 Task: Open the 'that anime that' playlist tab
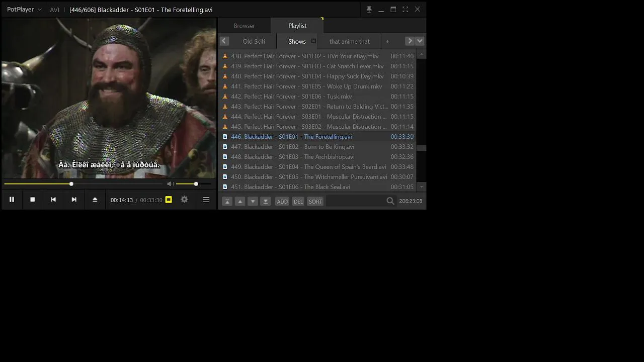click(349, 41)
